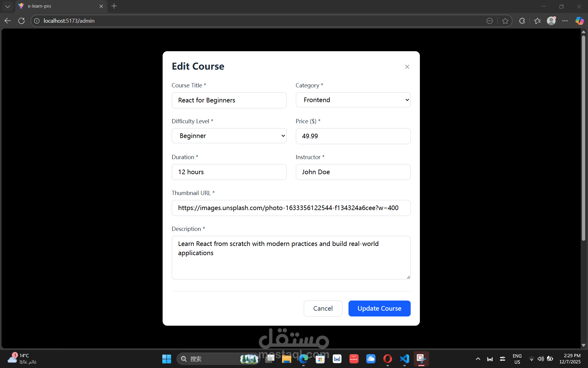The height and width of the screenshot is (368, 588).
Task: Open browser settings three-dot menu
Action: (x=565, y=21)
